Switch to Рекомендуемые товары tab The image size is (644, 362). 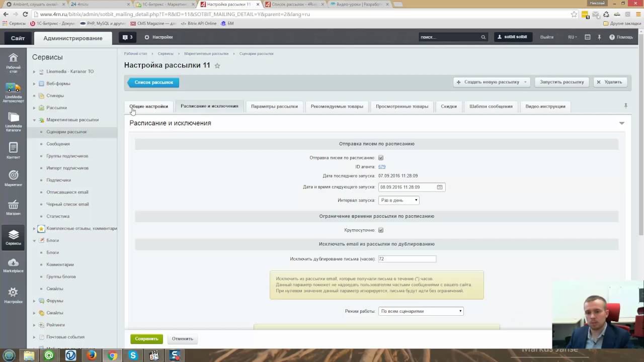click(x=337, y=106)
